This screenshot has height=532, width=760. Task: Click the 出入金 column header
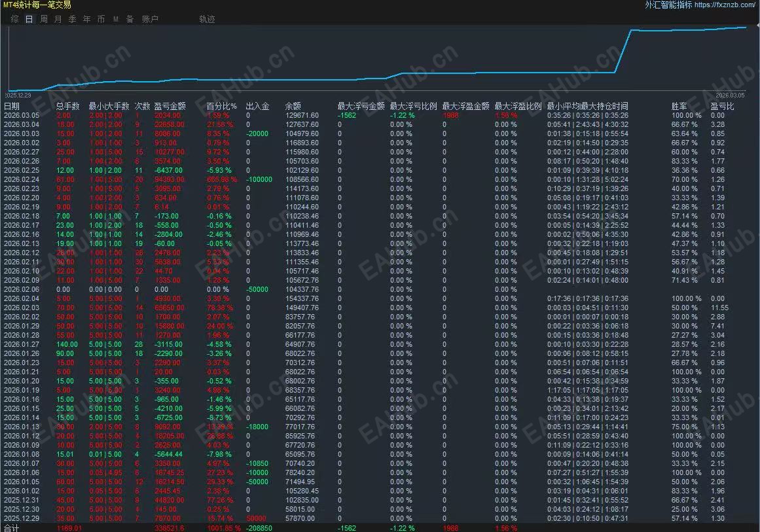[x=257, y=105]
